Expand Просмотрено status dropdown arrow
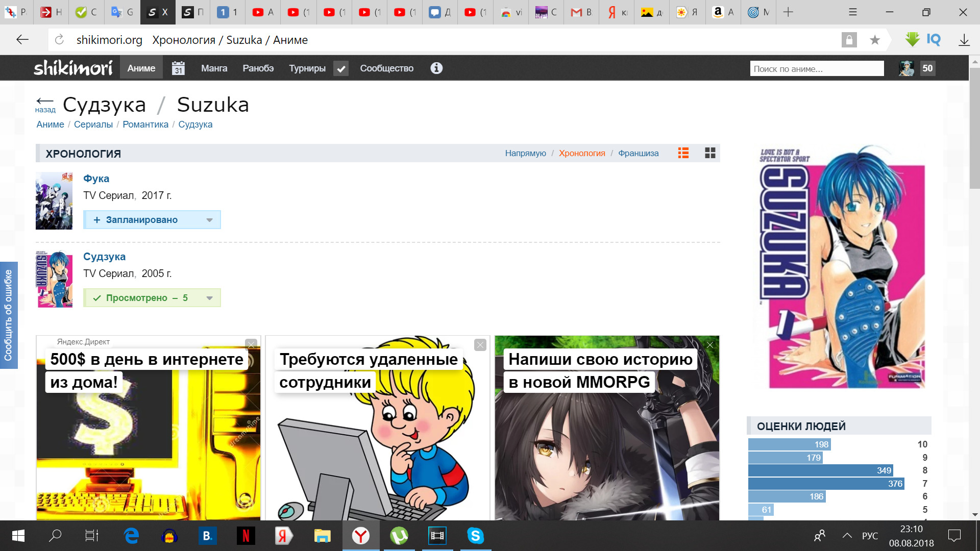 click(209, 298)
